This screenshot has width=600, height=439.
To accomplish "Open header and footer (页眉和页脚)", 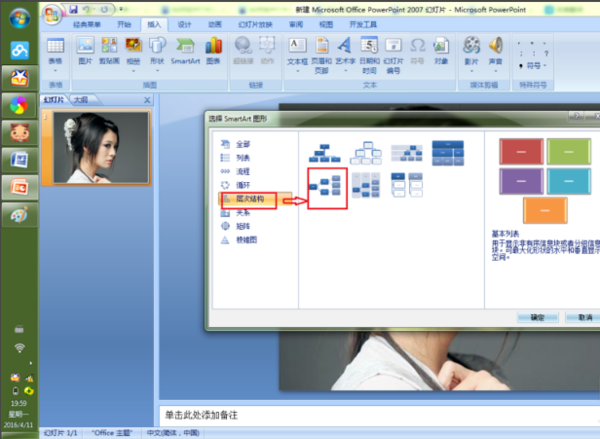I will point(321,55).
